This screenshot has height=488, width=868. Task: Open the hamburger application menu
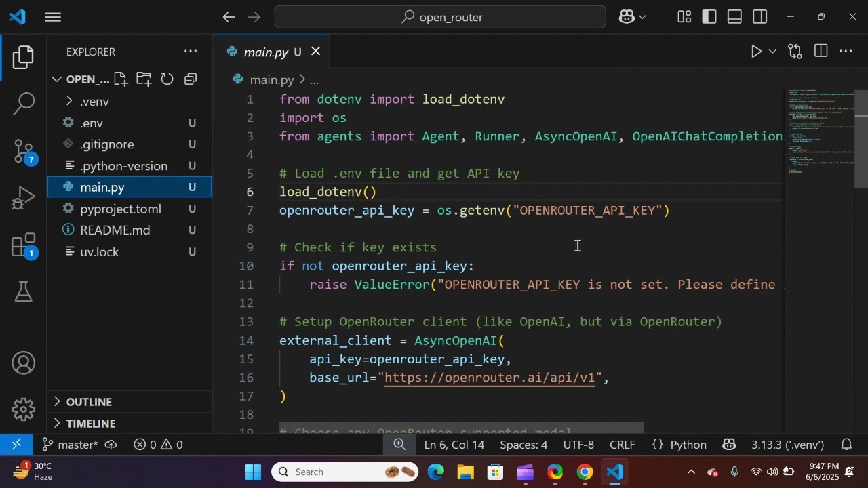coord(53,17)
